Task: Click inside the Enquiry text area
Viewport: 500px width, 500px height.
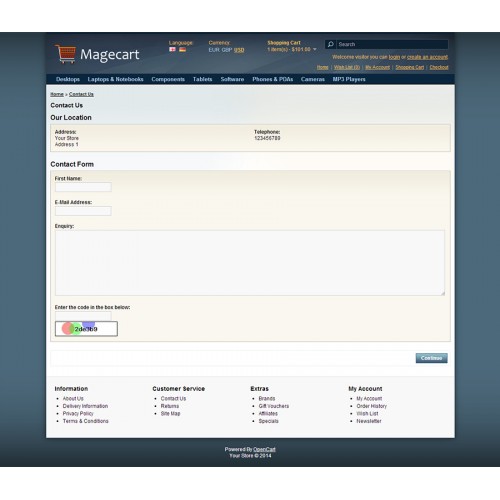Action: pos(250,263)
